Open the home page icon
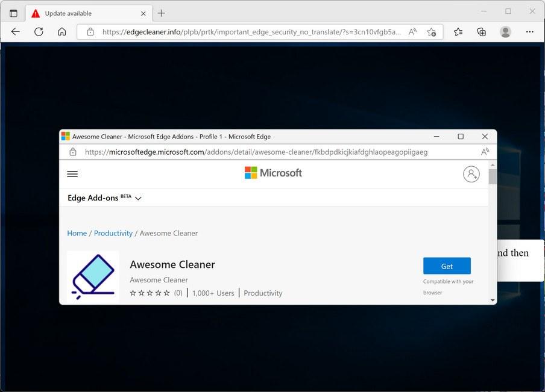 click(x=62, y=32)
